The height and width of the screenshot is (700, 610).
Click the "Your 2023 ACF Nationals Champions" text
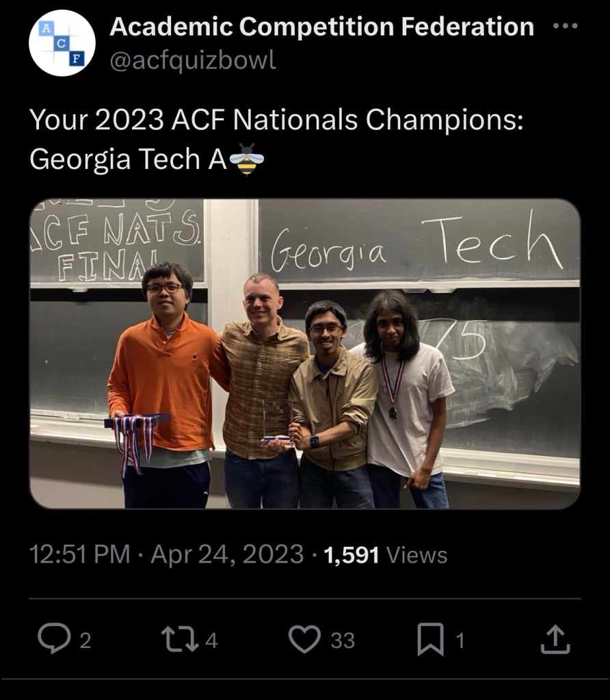(276, 121)
